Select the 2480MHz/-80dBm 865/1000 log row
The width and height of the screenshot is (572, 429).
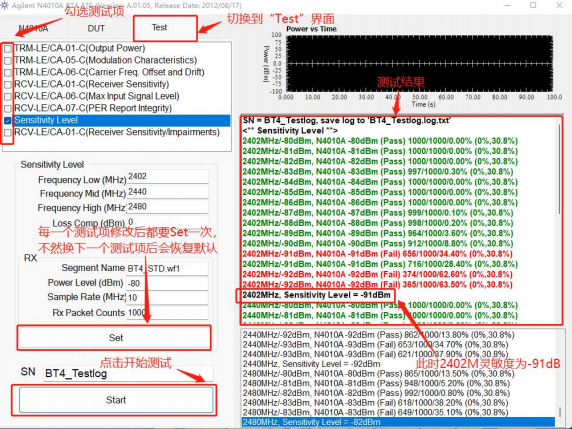pyautogui.click(x=378, y=374)
